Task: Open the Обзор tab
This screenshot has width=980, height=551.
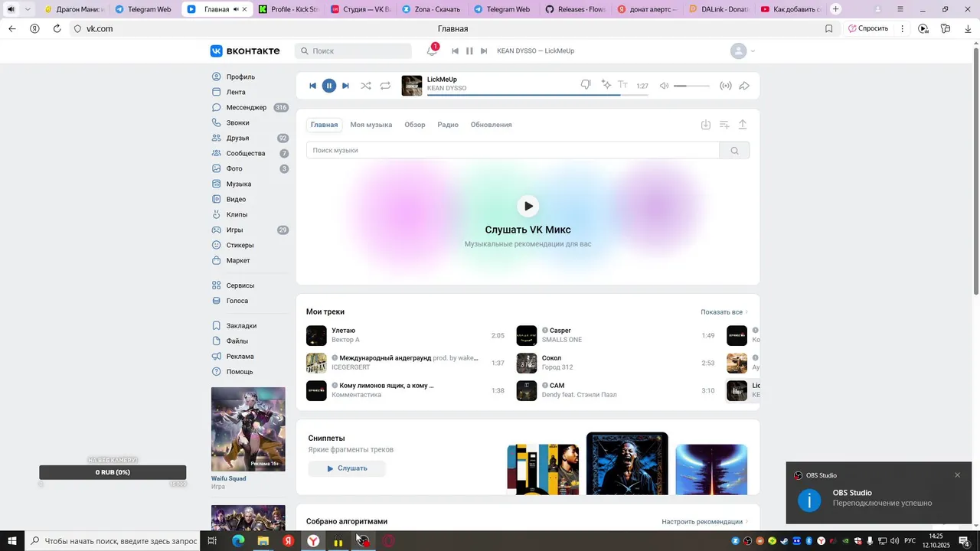Action: tap(415, 125)
